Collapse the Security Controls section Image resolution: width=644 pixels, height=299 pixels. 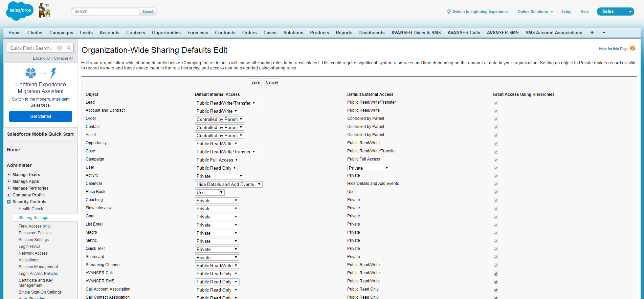[9, 202]
